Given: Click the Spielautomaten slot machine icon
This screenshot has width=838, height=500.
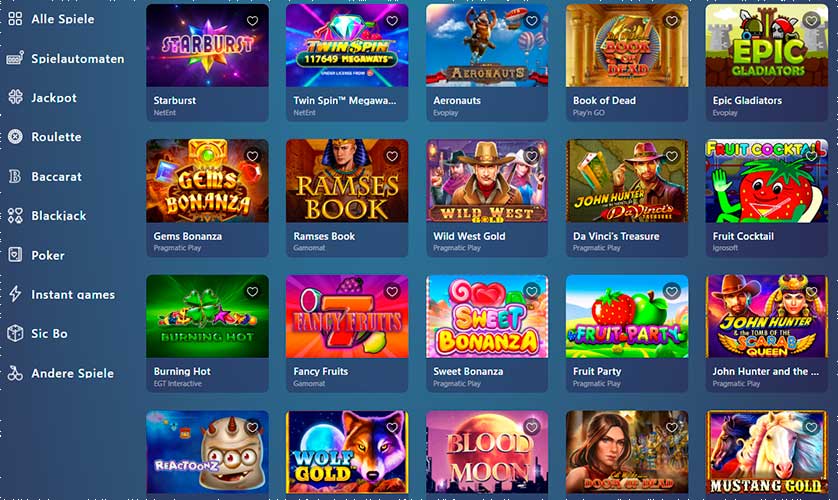Looking at the screenshot, I should [15, 58].
